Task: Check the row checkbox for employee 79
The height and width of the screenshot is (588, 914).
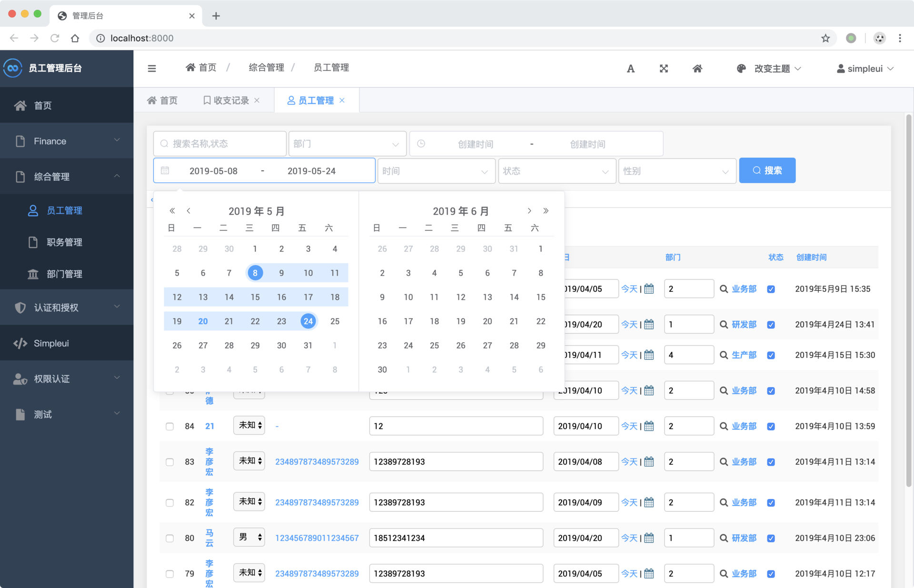Action: [x=169, y=574]
